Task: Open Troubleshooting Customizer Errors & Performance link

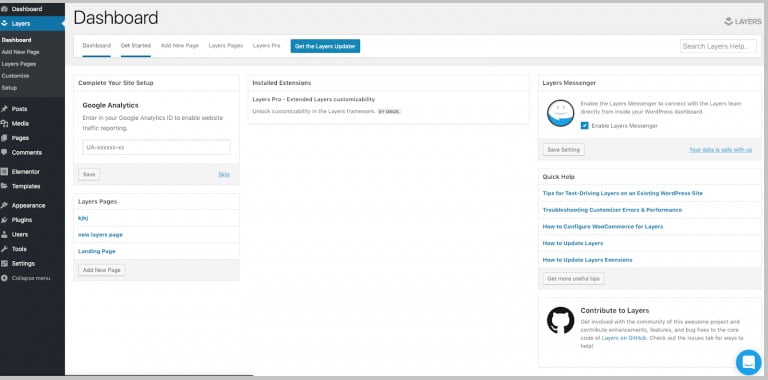Action: [612, 210]
